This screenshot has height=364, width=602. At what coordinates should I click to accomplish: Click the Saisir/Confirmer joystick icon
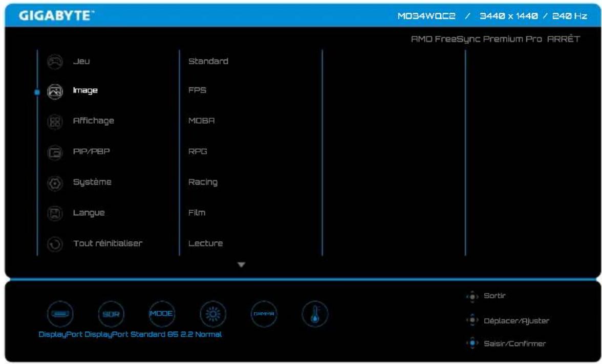pos(472,343)
